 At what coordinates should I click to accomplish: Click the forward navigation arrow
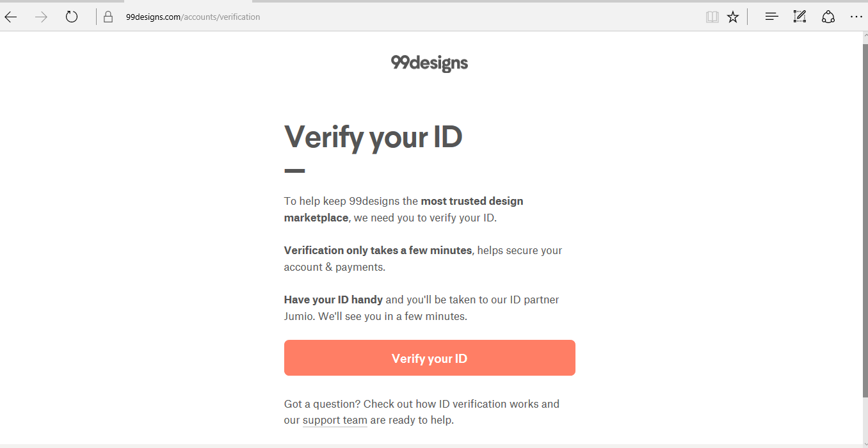(42, 17)
